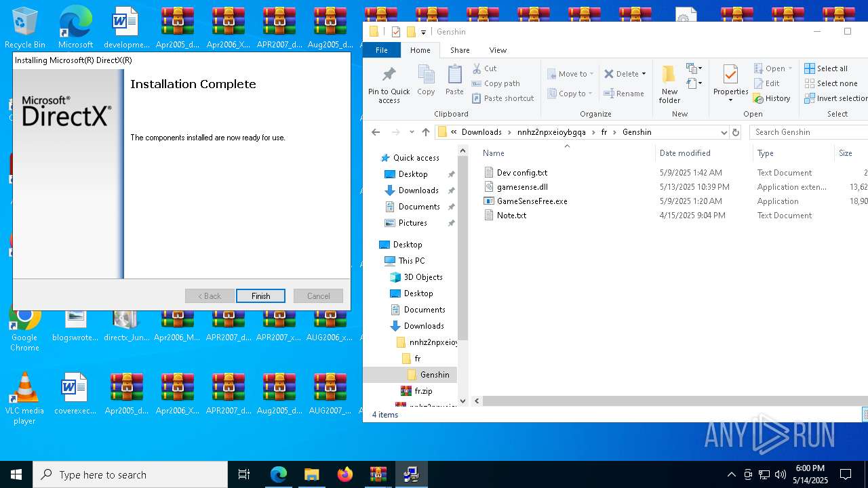
Task: Select 3D Objects in navigation pane
Action: [423, 277]
